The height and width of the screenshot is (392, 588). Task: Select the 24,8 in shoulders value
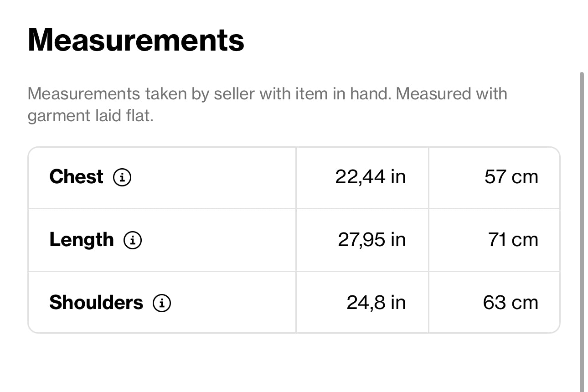(x=376, y=303)
